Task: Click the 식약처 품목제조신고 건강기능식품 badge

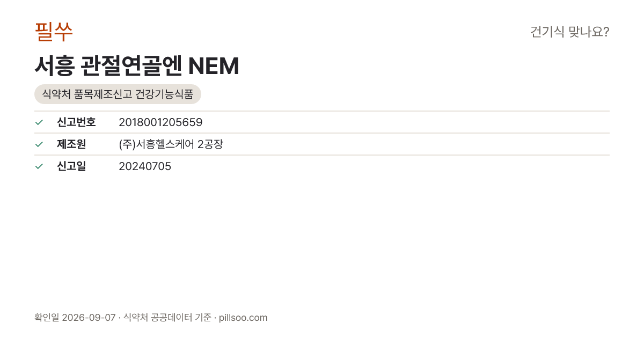Action: [x=118, y=94]
